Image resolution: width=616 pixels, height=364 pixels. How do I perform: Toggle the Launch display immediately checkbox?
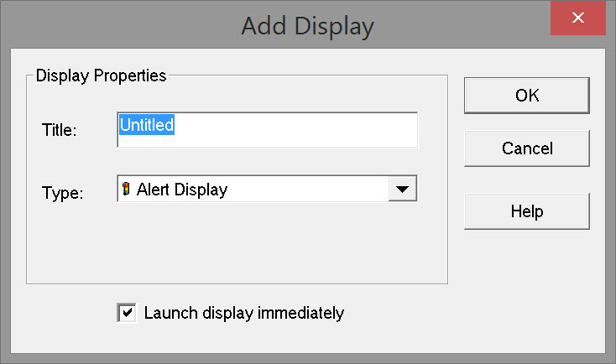point(127,313)
